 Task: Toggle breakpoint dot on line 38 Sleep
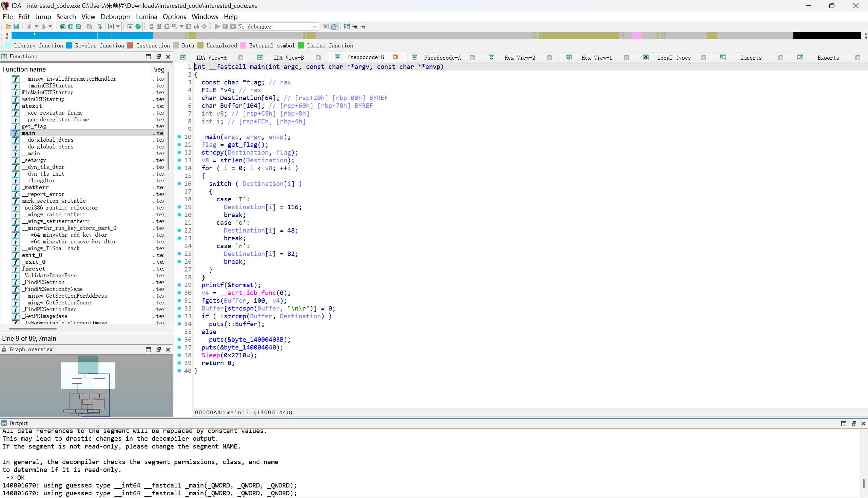[179, 355]
